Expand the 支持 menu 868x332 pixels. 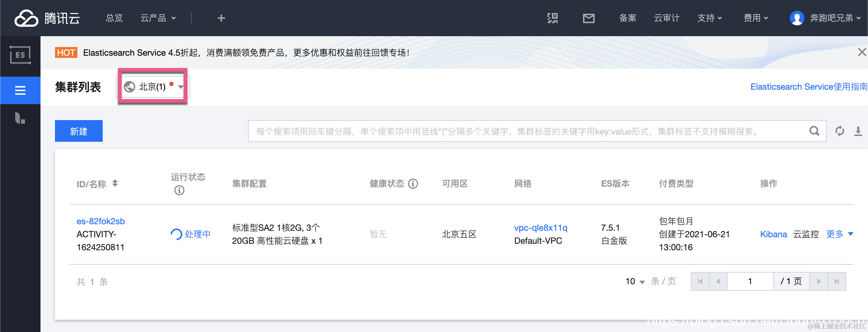pyautogui.click(x=710, y=18)
